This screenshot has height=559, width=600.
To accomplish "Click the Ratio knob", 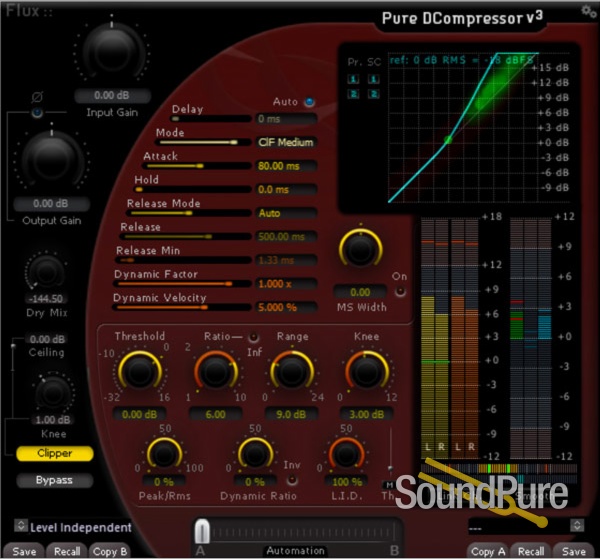I will (x=215, y=371).
